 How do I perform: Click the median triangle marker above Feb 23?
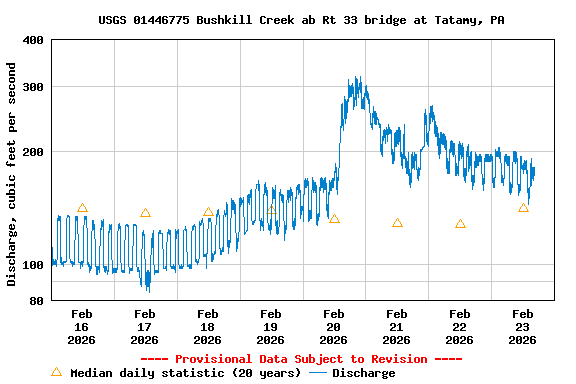point(523,208)
